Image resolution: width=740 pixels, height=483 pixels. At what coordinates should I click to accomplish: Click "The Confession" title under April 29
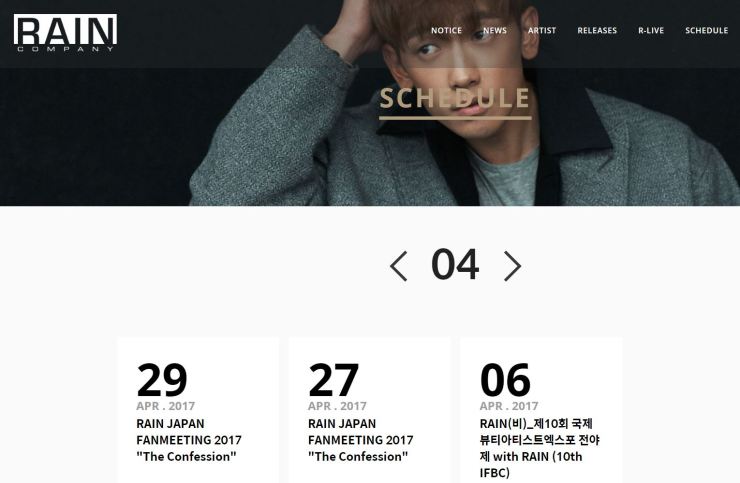point(186,457)
